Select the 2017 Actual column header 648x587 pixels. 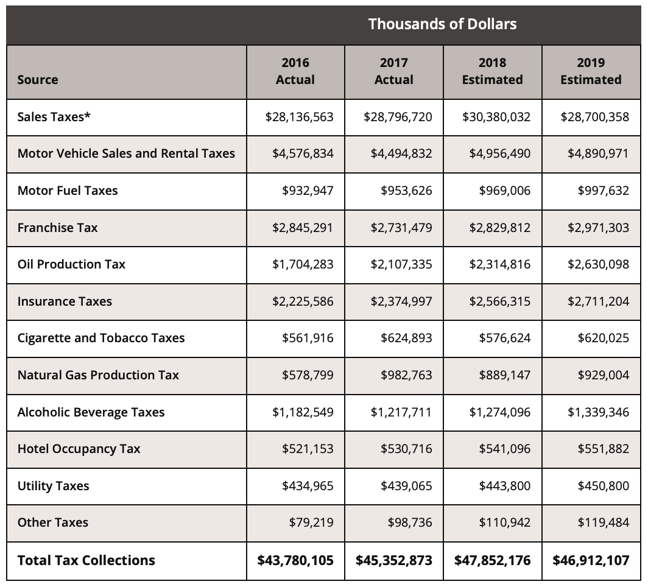coord(394,71)
